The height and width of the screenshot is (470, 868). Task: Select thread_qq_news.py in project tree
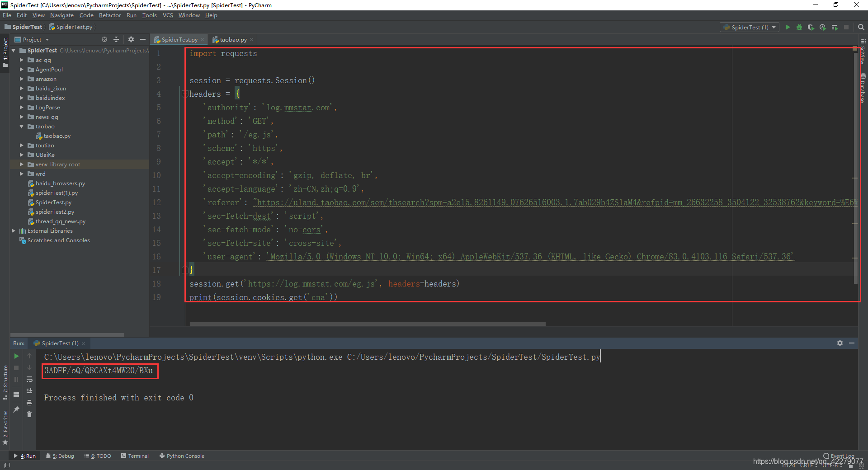pos(61,221)
